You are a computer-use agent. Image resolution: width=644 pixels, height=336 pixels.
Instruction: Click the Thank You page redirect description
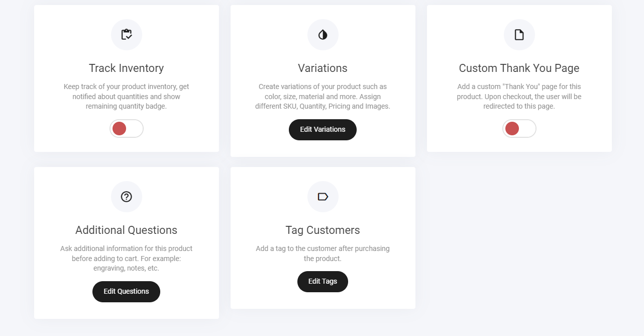pyautogui.click(x=519, y=97)
